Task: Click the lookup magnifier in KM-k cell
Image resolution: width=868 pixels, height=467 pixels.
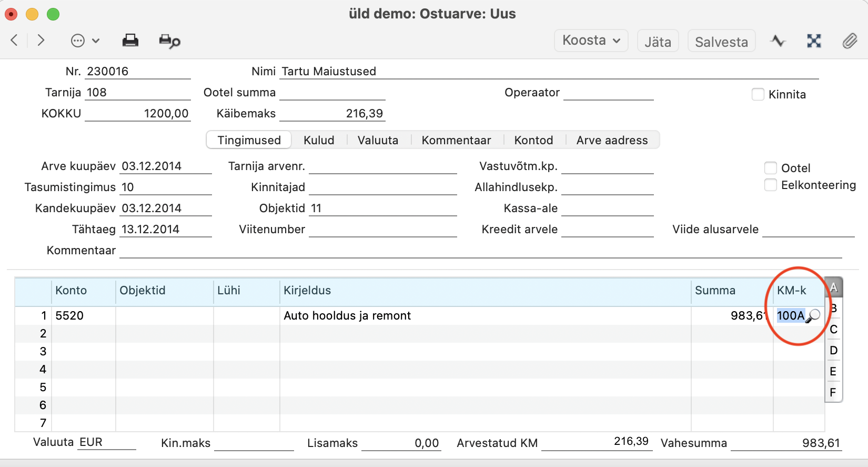Action: click(813, 315)
